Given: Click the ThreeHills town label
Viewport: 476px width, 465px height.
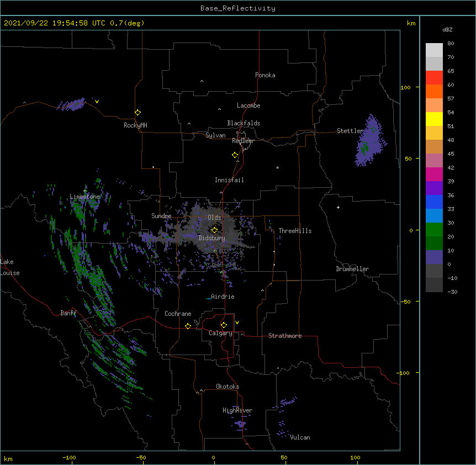Looking at the screenshot, I should tap(295, 231).
